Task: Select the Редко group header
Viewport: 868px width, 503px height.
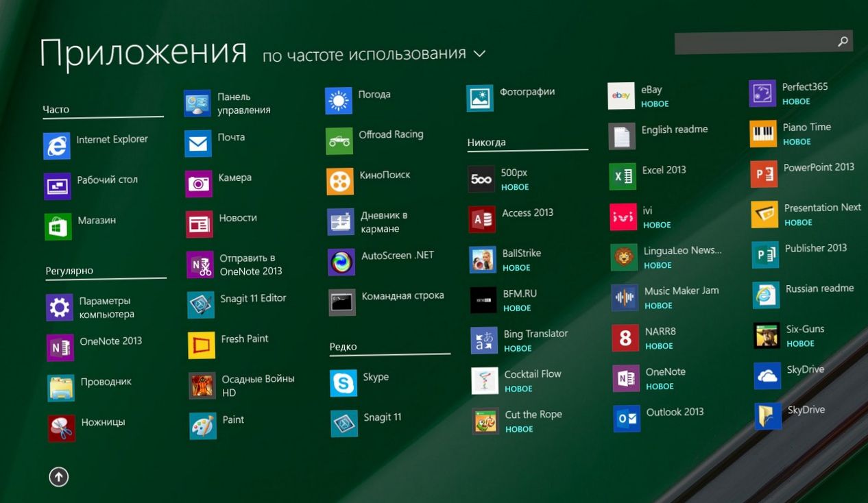Action: coord(343,347)
